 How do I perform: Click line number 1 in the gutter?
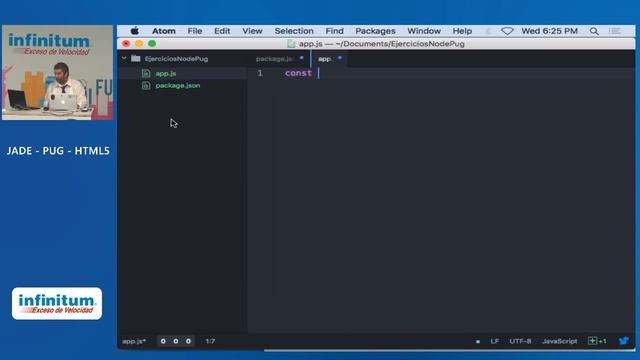[x=260, y=73]
